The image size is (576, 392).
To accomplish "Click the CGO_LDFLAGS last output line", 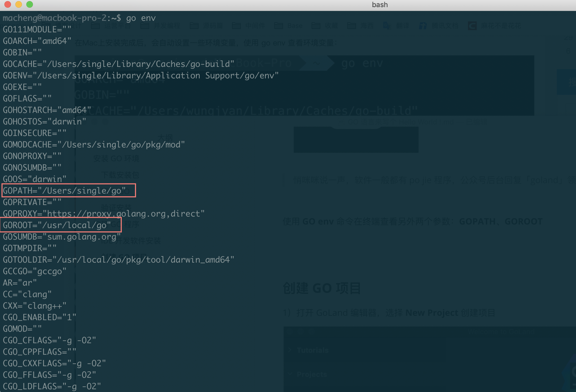I will pos(52,386).
